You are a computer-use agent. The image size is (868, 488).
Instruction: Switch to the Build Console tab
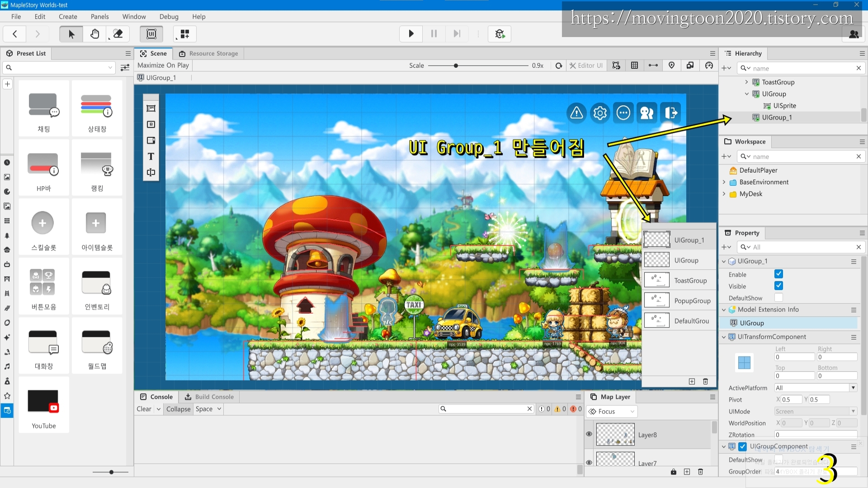click(x=209, y=397)
